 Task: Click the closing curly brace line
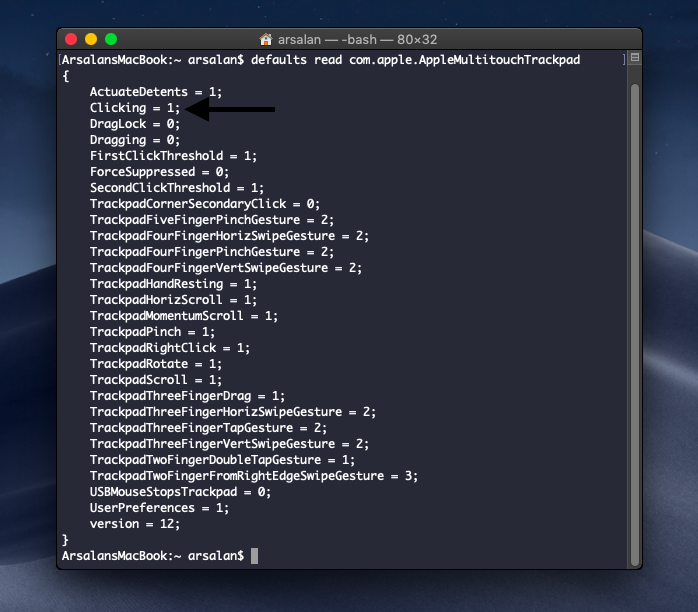click(65, 540)
